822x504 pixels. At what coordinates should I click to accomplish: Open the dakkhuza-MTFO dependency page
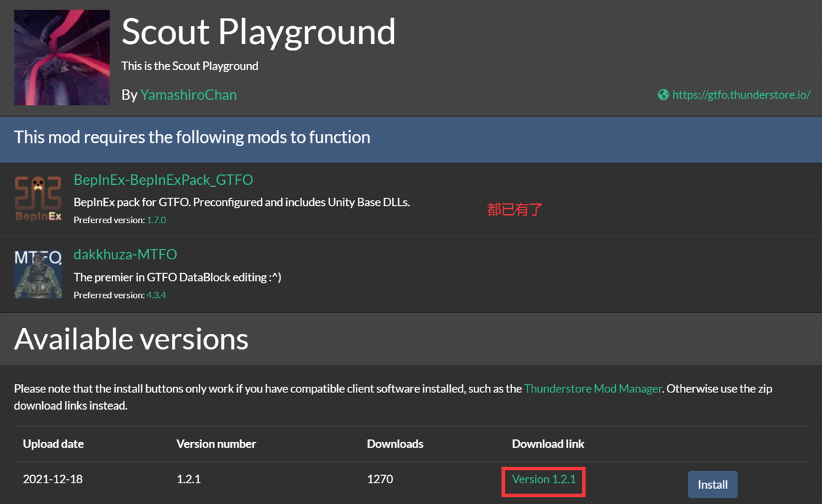pos(126,254)
